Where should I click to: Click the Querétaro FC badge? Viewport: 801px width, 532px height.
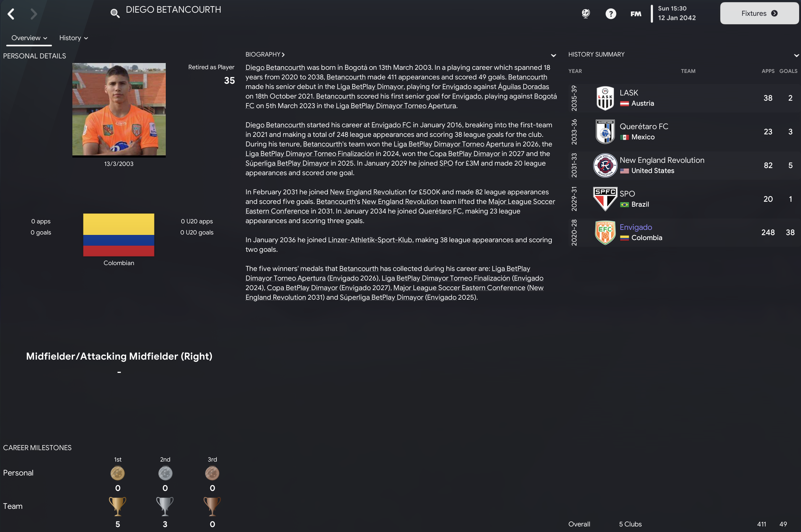pyautogui.click(x=605, y=132)
